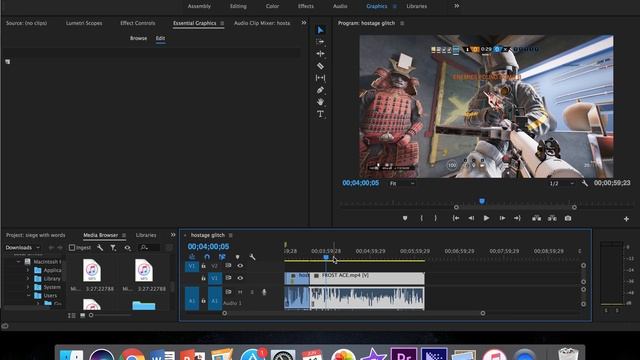Open Project: siege with words tab
Screen dimensions: 640x360
pyautogui.click(x=36, y=235)
